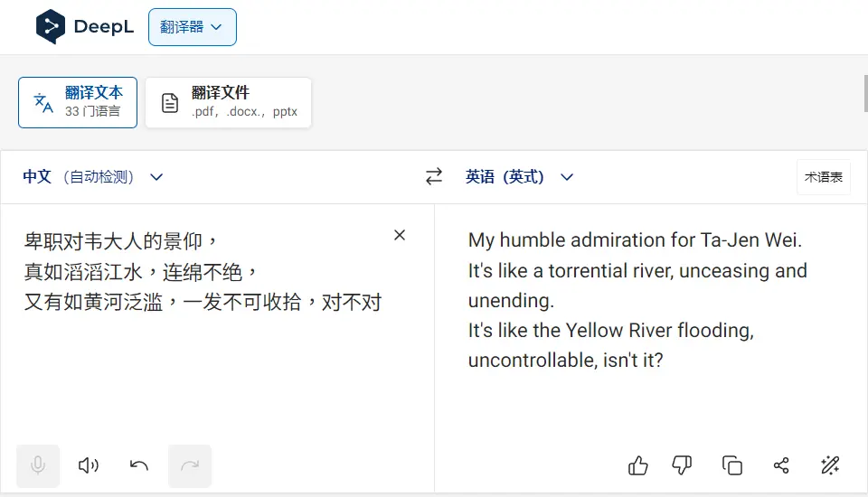
Task: Switch to the 翻译文件 tab
Action: point(228,102)
